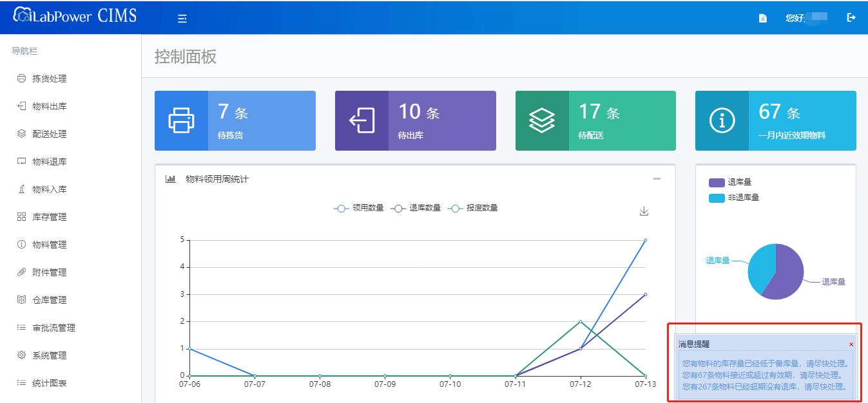Click the info icon beside 物料管理

21,245
